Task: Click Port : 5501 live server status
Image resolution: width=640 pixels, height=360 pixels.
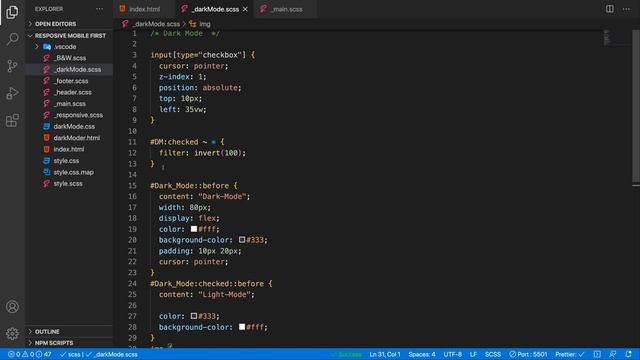Action: 528,354
